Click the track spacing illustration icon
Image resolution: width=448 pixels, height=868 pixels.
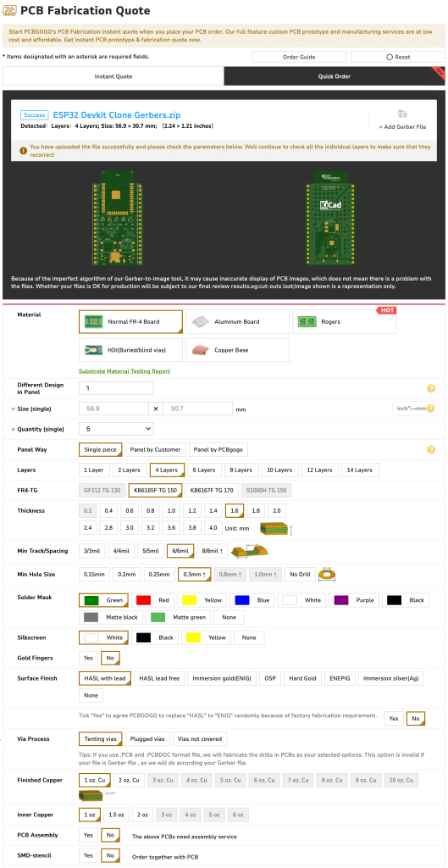tap(249, 551)
